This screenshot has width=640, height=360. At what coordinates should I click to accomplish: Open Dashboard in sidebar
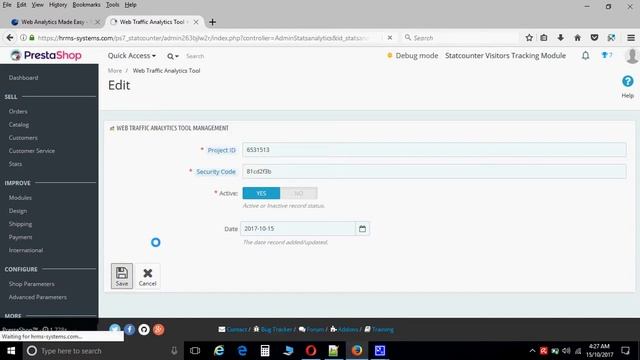[x=23, y=78]
